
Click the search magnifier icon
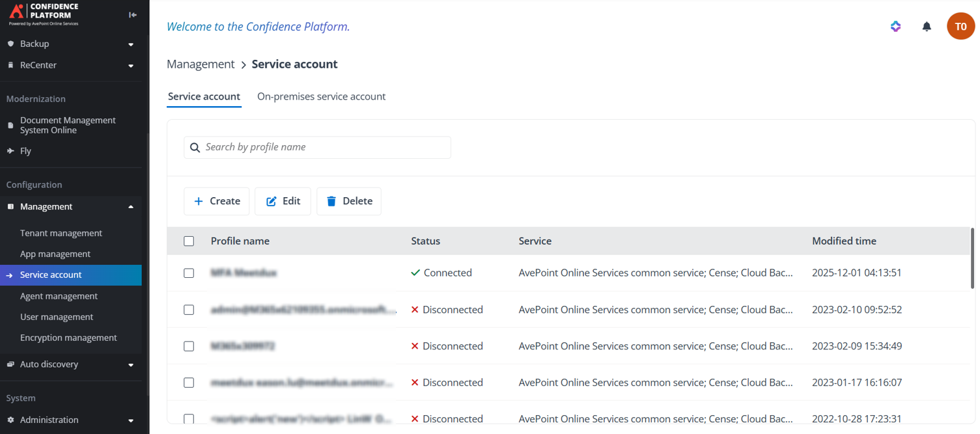tap(195, 148)
